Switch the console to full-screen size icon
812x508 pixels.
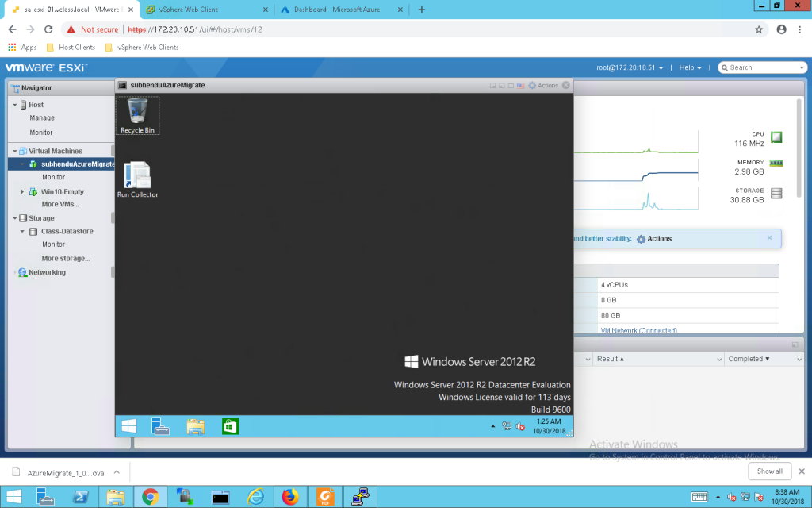pyautogui.click(x=511, y=86)
